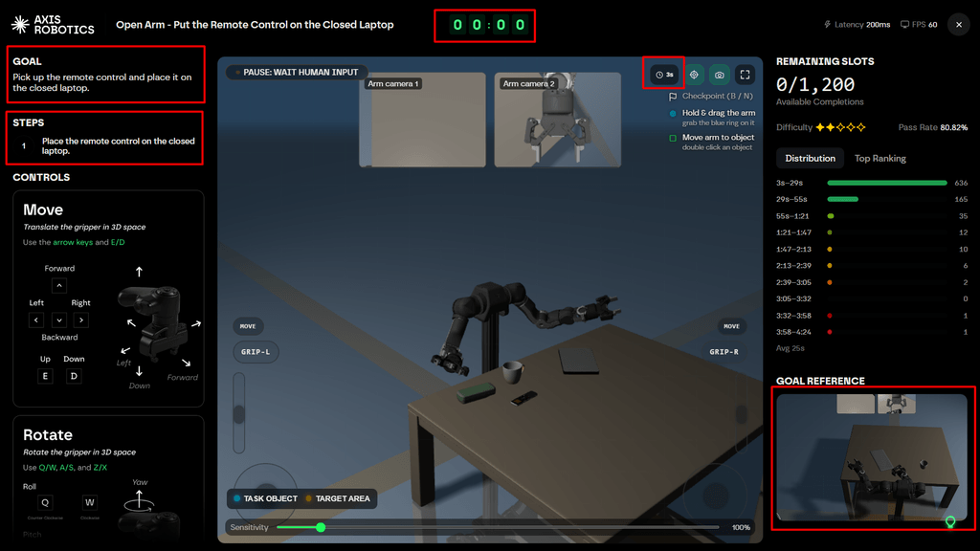Click the 3s countdown timer button

pos(664,75)
